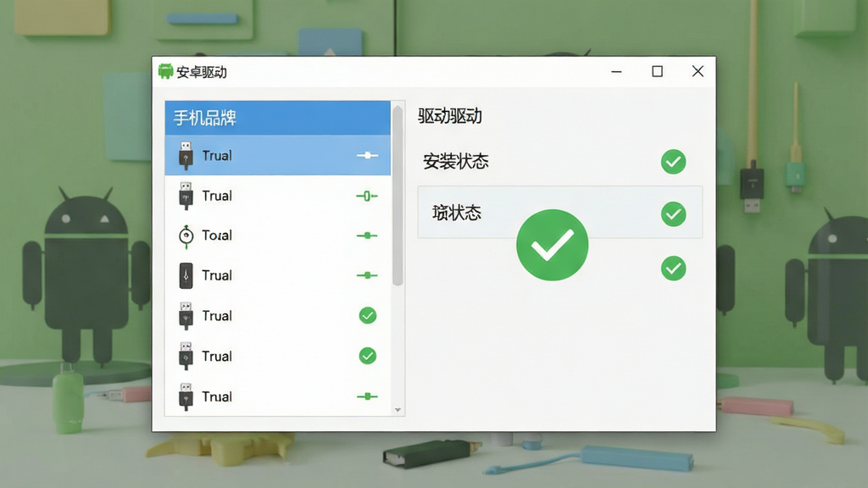This screenshot has width=868, height=488.
Task: Click the 安装状态 label
Action: pos(455,162)
